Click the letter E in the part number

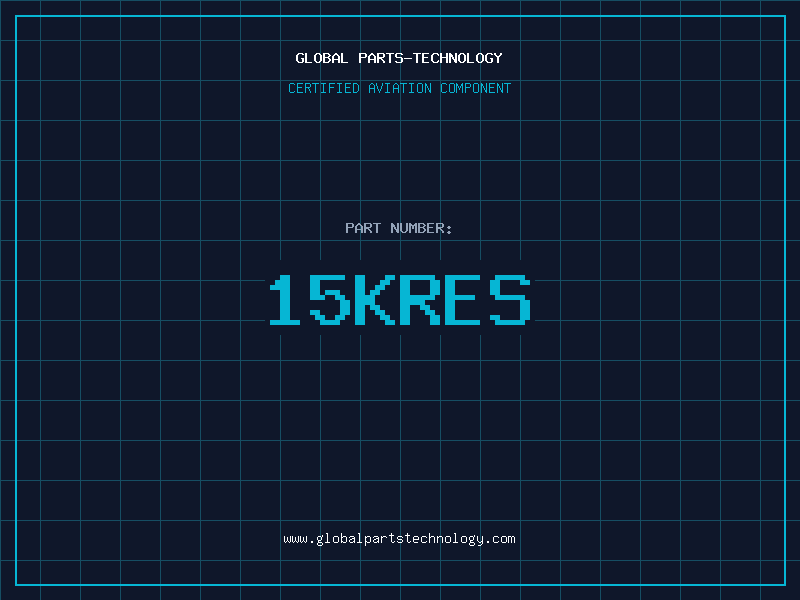coord(466,300)
